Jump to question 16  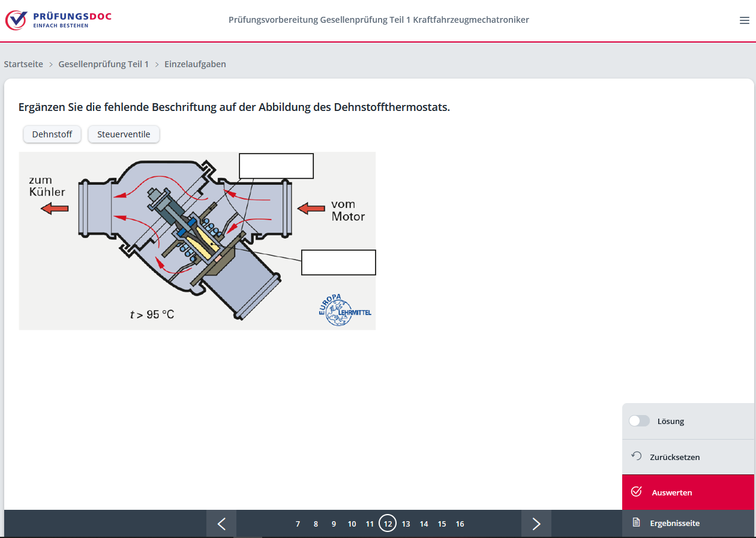460,524
